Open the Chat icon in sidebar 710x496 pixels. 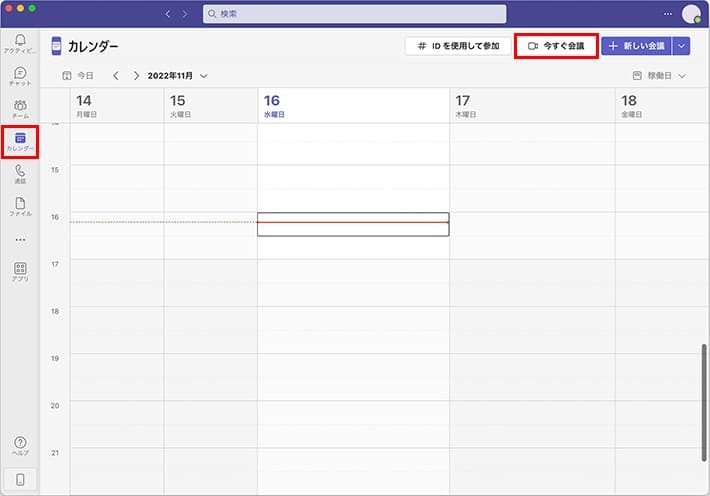pos(20,75)
